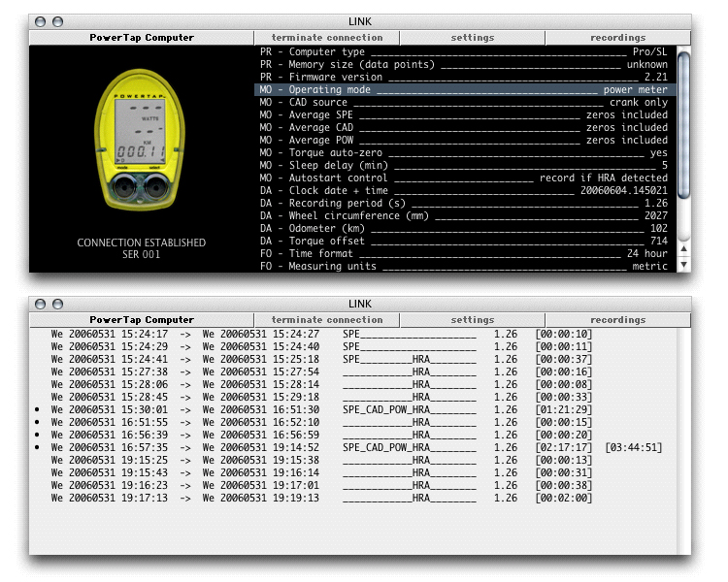Open recordings tab in top window

[x=618, y=38]
